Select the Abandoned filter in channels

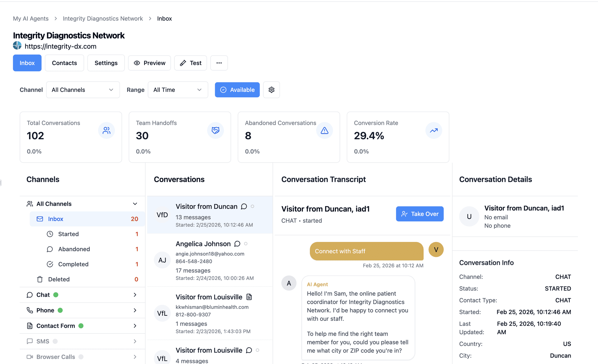tap(93, 249)
